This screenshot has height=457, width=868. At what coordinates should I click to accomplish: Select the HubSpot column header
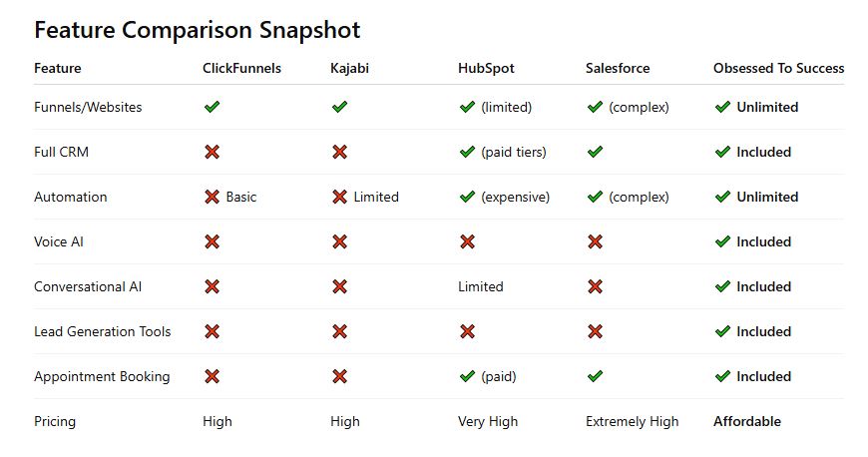pyautogui.click(x=486, y=68)
